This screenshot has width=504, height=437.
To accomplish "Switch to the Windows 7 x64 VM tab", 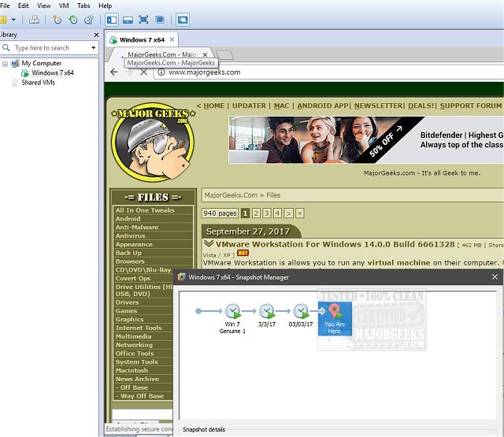I will [142, 40].
